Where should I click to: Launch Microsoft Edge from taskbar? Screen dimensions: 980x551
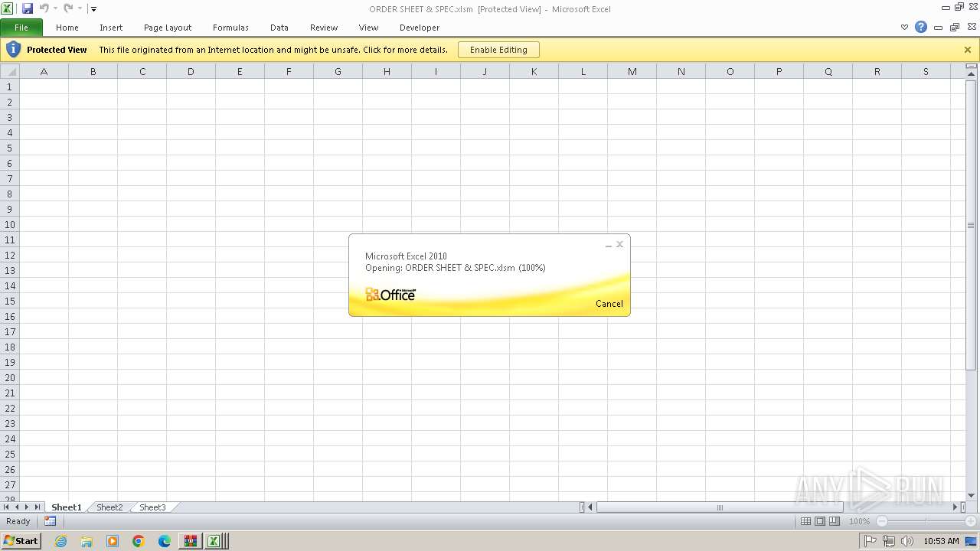[165, 541]
